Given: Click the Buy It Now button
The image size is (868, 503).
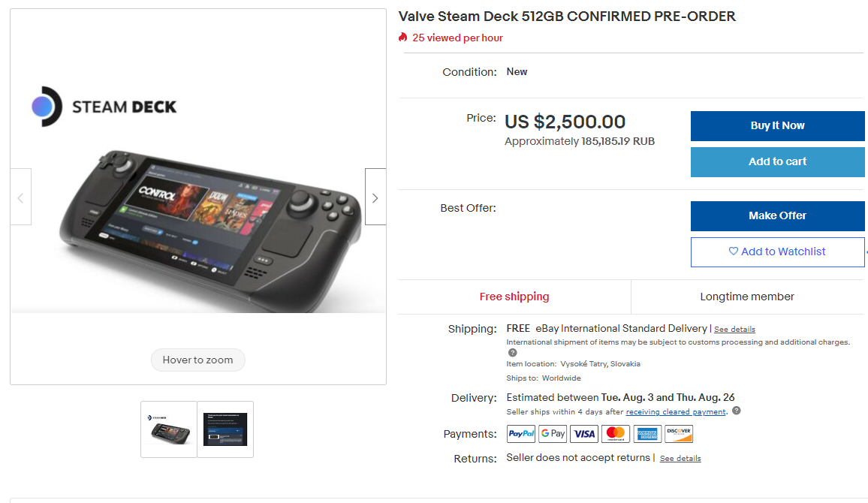Looking at the screenshot, I should click(777, 126).
